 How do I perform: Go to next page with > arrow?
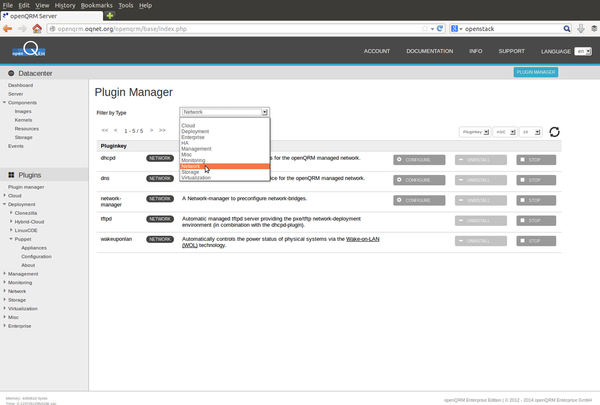152,130
